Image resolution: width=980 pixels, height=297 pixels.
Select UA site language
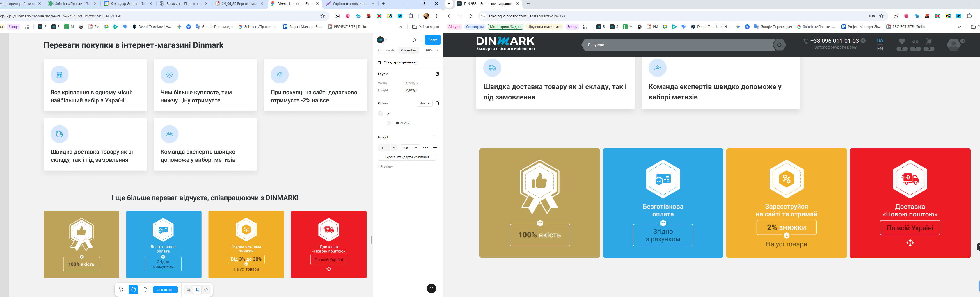[880, 41]
